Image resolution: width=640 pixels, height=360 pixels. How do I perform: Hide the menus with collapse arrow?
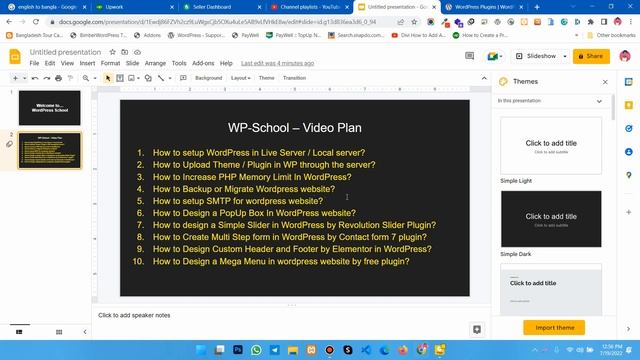(x=484, y=78)
